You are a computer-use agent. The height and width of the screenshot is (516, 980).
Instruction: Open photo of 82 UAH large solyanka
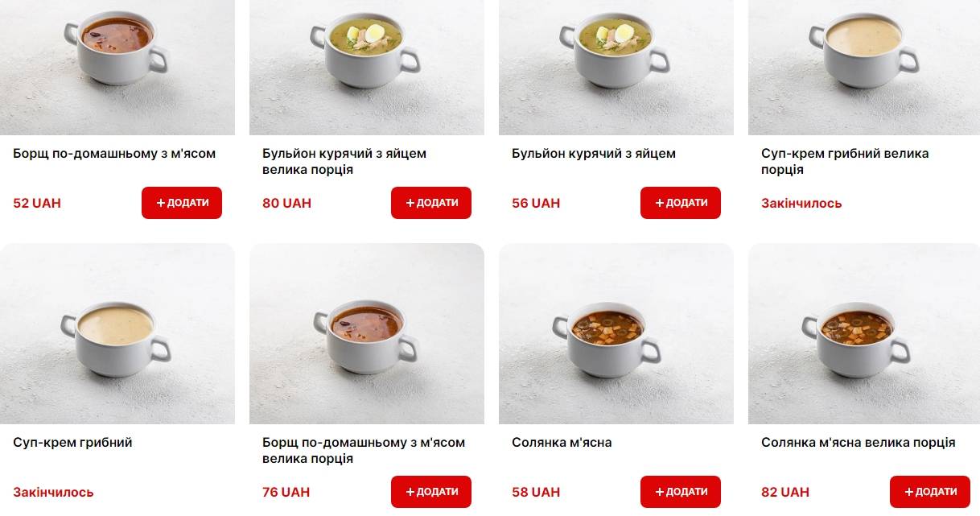pyautogui.click(x=864, y=333)
